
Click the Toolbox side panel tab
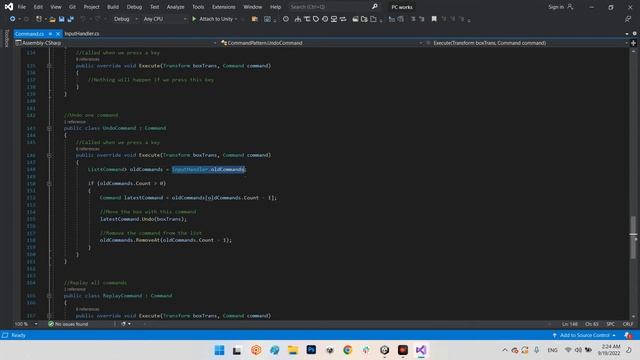pyautogui.click(x=6, y=38)
